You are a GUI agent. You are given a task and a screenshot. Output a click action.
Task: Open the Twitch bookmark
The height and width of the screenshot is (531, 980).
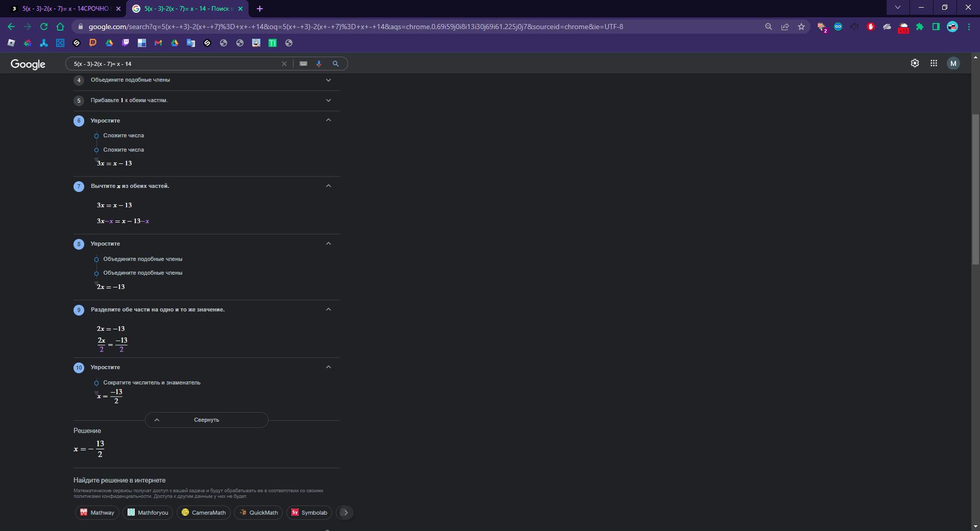(x=126, y=43)
